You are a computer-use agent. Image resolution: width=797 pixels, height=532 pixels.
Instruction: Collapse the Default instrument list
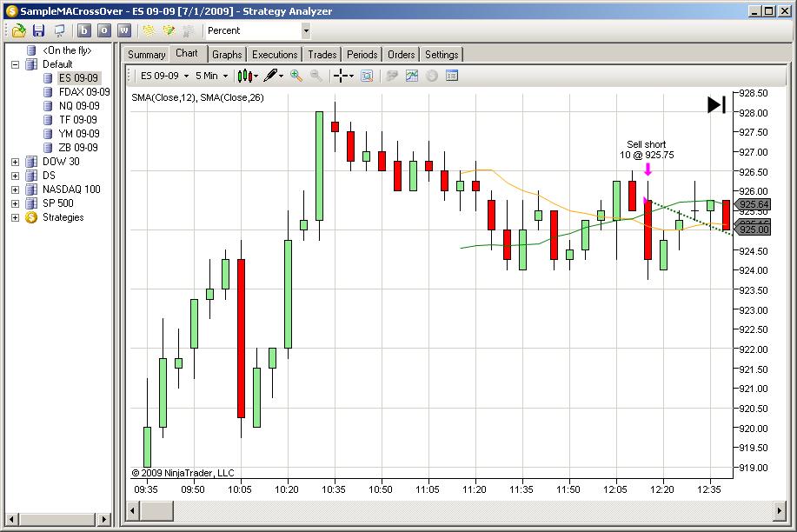coord(16,64)
